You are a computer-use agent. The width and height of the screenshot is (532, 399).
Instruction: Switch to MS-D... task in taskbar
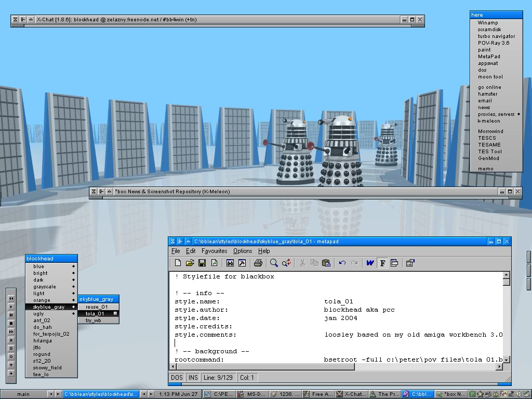(252, 394)
